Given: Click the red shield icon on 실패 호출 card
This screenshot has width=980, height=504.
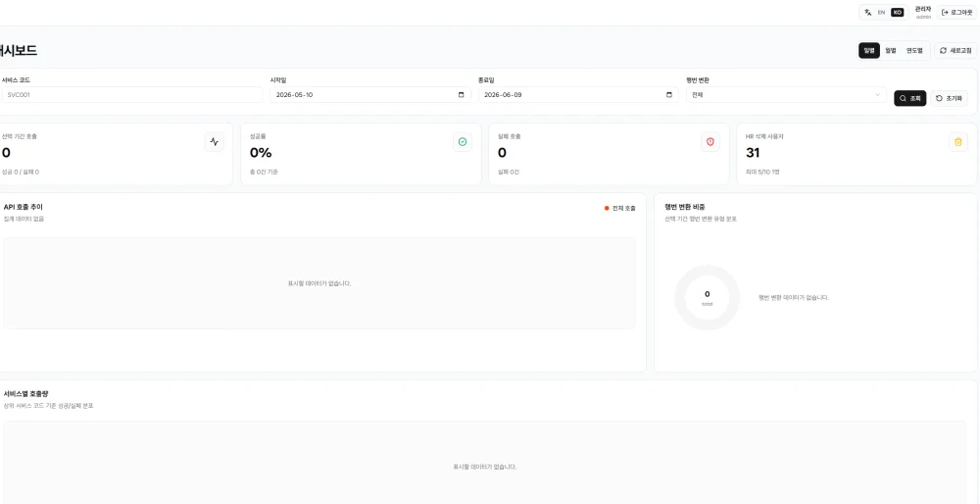Looking at the screenshot, I should pos(710,142).
